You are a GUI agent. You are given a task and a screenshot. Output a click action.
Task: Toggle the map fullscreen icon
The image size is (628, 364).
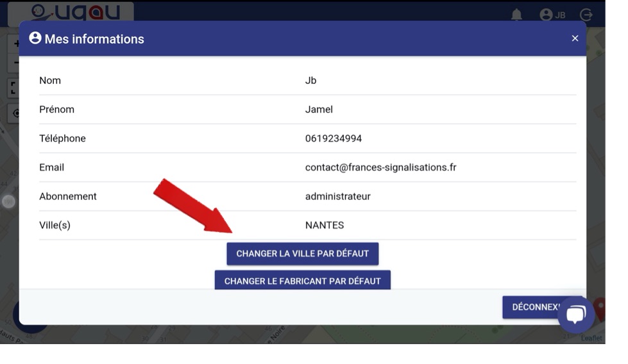point(13,88)
